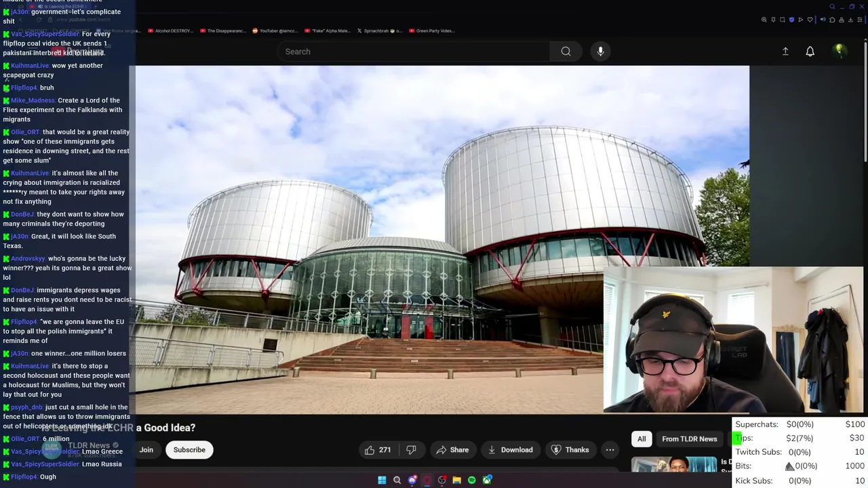868x488 pixels.
Task: Open 'The Disappearanc...' bookmark
Action: (222, 30)
